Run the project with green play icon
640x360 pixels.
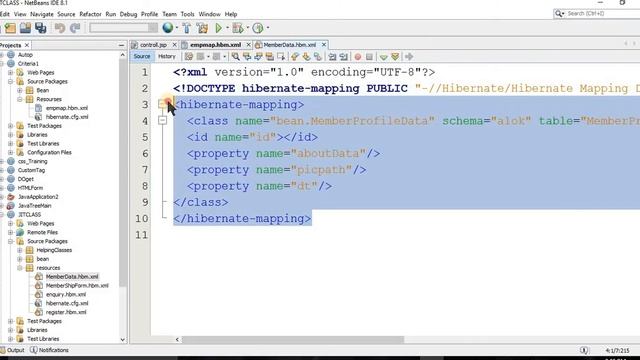click(219, 28)
